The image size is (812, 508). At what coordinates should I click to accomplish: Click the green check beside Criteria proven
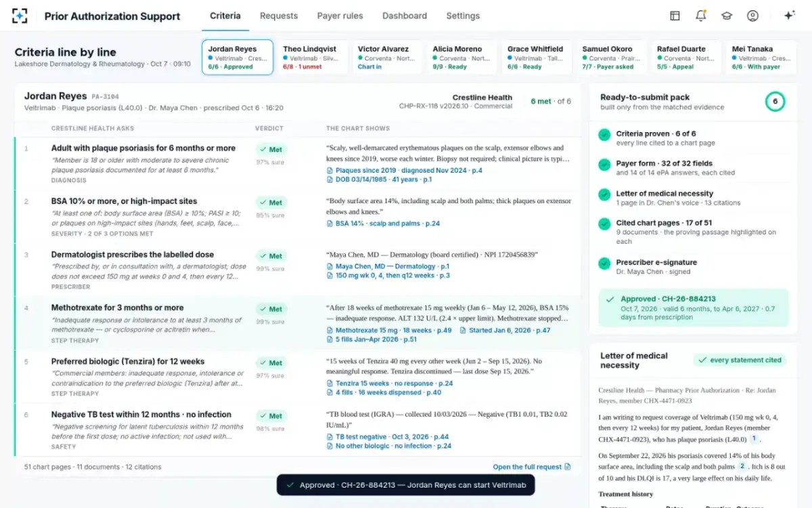[x=604, y=135]
